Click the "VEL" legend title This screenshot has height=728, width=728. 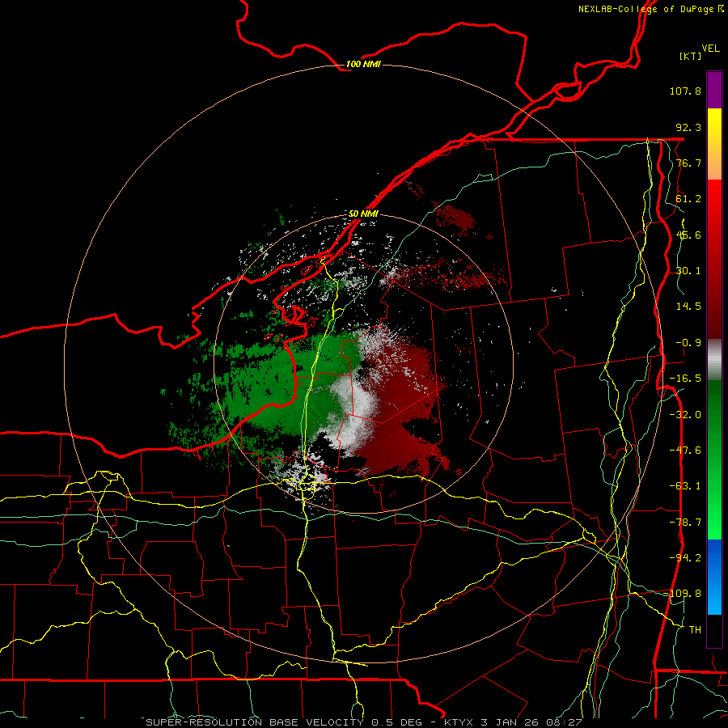click(710, 49)
